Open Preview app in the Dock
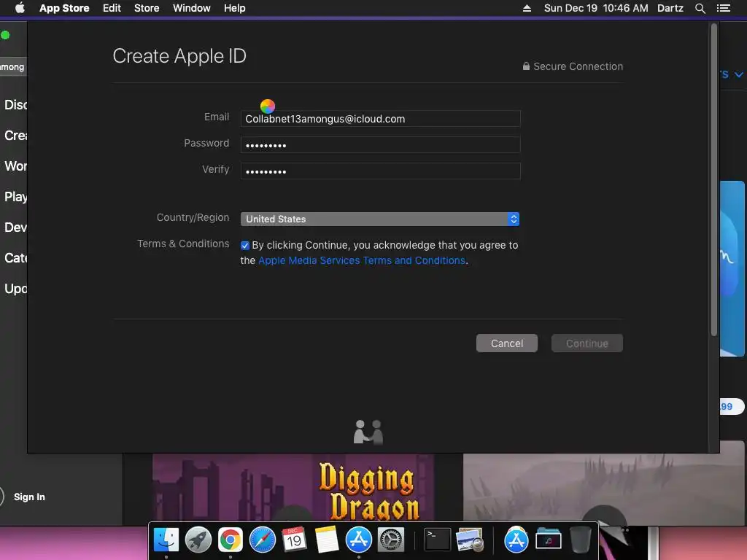 tap(470, 540)
